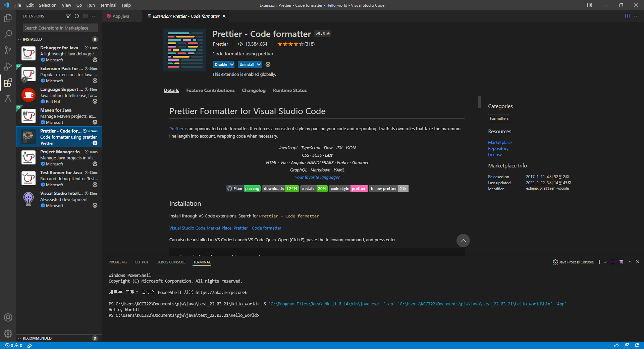Open the License resource link
Image resolution: width=644 pixels, height=349 pixels.
(x=495, y=155)
